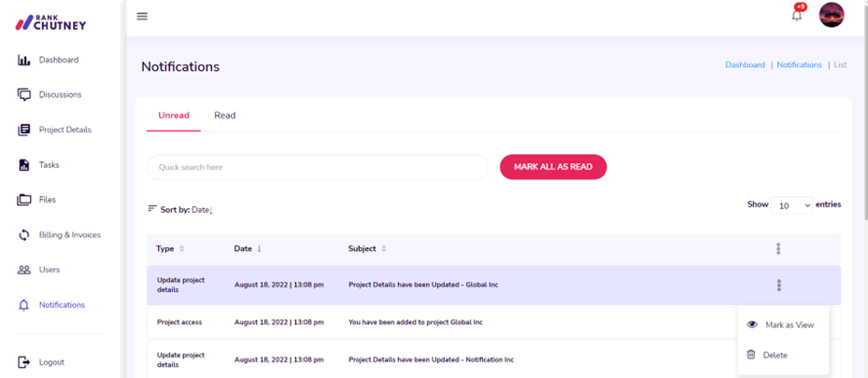Switch to the Unread tab

click(174, 116)
